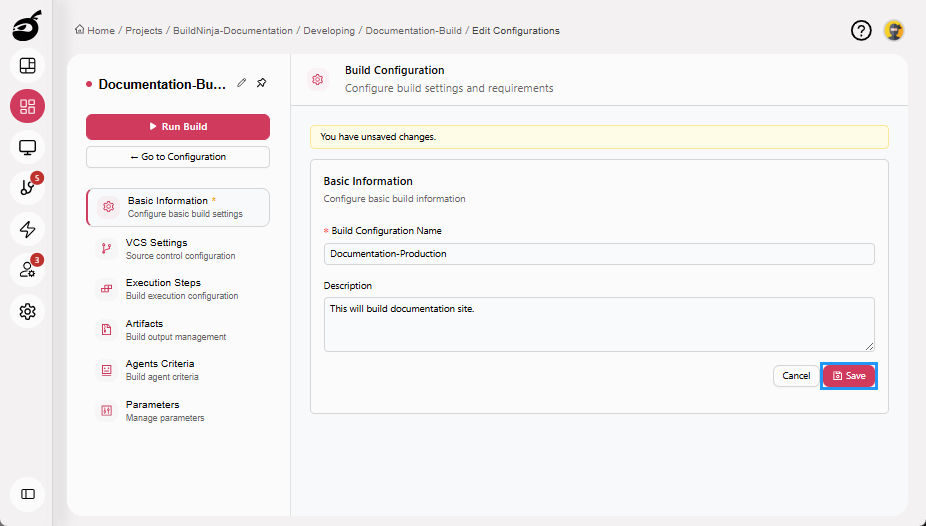Click the pin icon beside the title
This screenshot has height=526, width=926.
[x=262, y=83]
